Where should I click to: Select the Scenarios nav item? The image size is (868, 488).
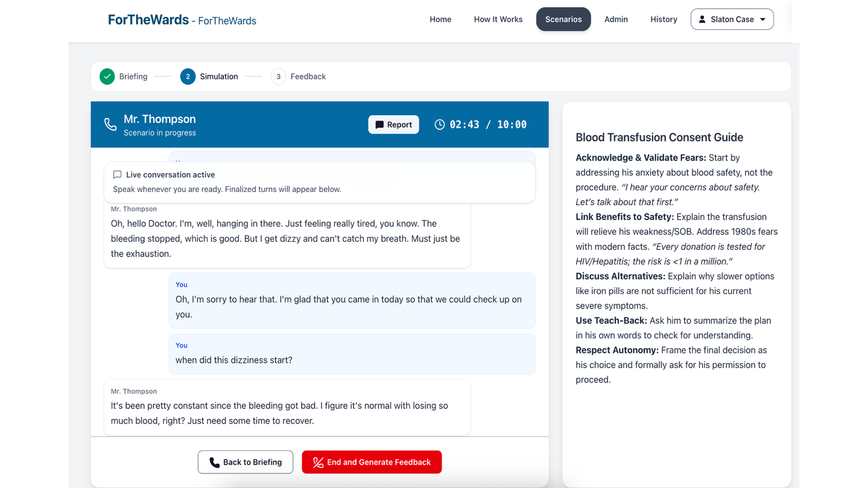pyautogui.click(x=563, y=19)
